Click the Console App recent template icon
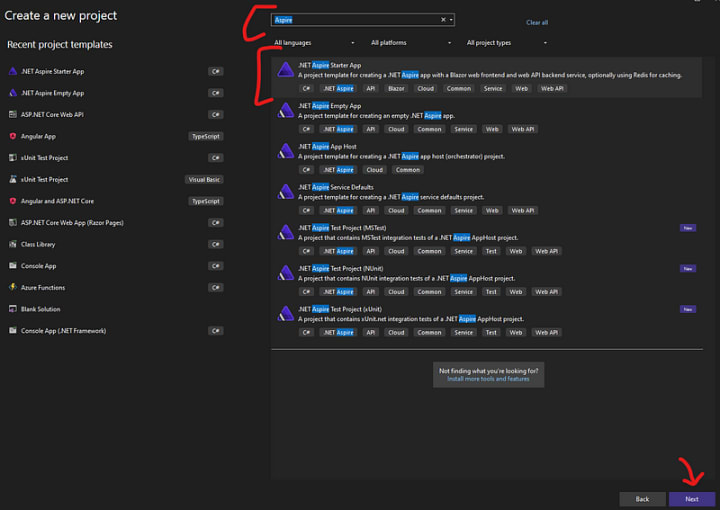Viewport: 720px width, 510px height. coord(13,266)
